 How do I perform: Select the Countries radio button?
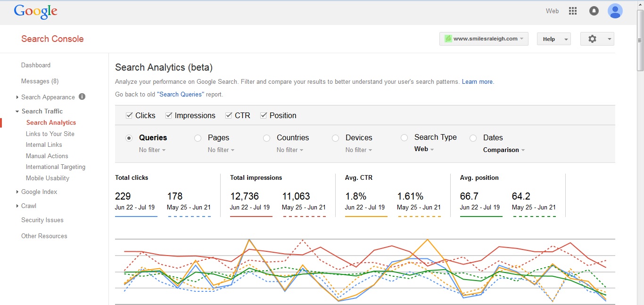[267, 138]
